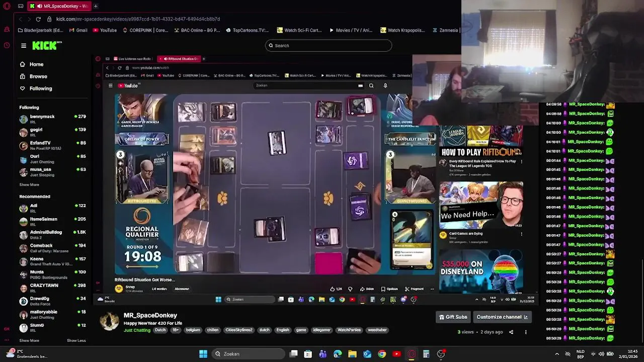The width and height of the screenshot is (644, 362).
Task: Open YouTube app from the taskbar
Action: point(396,354)
